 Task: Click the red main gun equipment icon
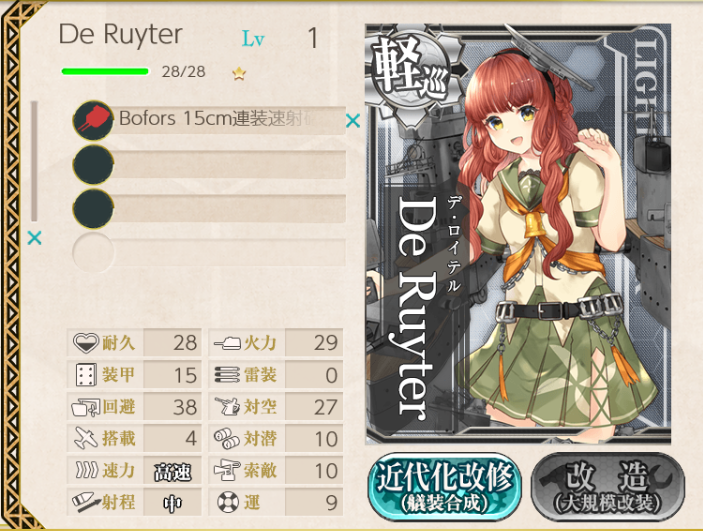(x=93, y=120)
